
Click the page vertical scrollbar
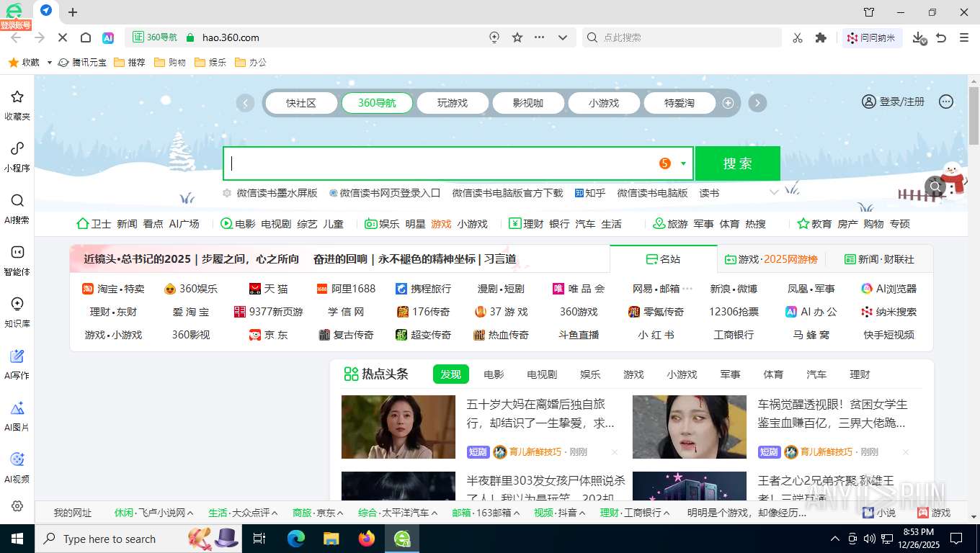(x=974, y=115)
